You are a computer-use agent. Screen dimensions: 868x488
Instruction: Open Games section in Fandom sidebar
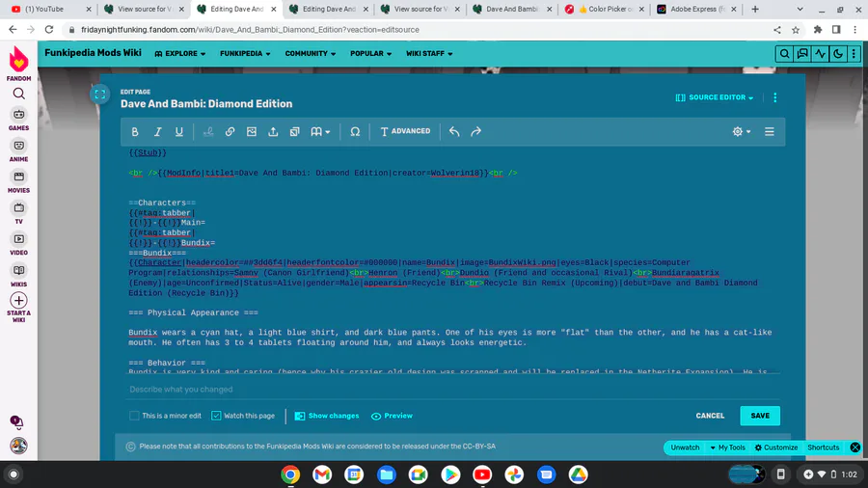pyautogui.click(x=19, y=119)
